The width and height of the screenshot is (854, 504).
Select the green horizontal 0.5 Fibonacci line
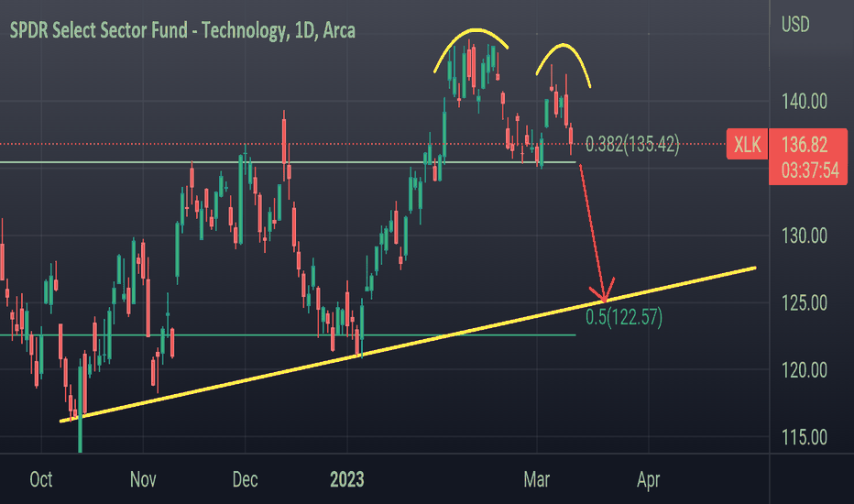click(x=288, y=335)
